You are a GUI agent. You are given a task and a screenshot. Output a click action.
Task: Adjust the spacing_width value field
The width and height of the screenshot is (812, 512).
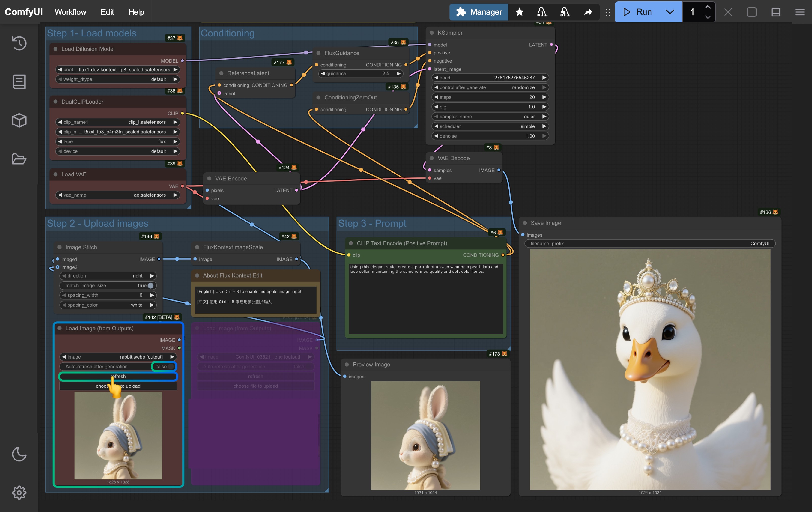click(108, 295)
